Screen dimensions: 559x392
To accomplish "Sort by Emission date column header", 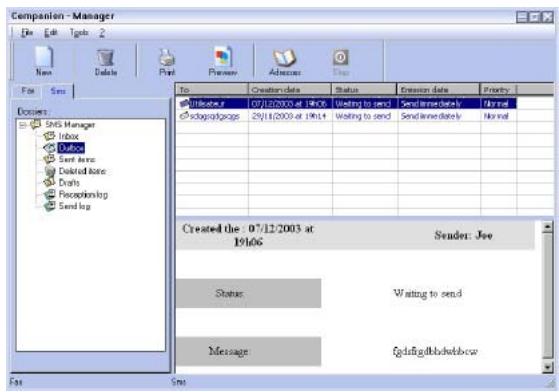I will (x=438, y=90).
